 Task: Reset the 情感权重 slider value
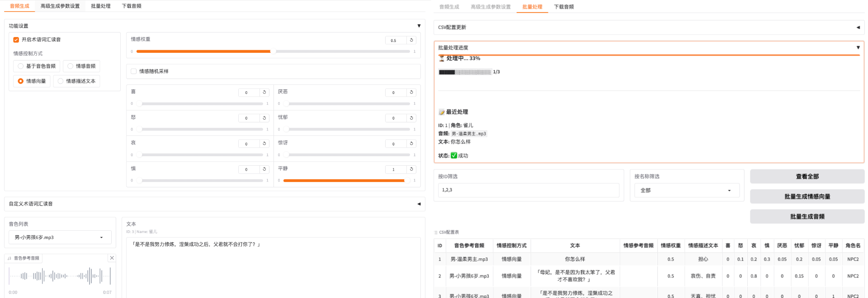(411, 40)
